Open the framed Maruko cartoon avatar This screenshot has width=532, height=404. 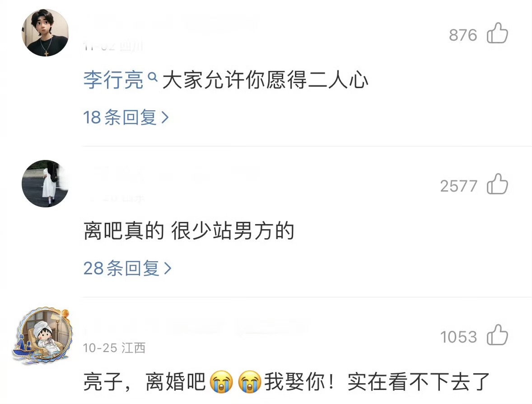coord(43,336)
